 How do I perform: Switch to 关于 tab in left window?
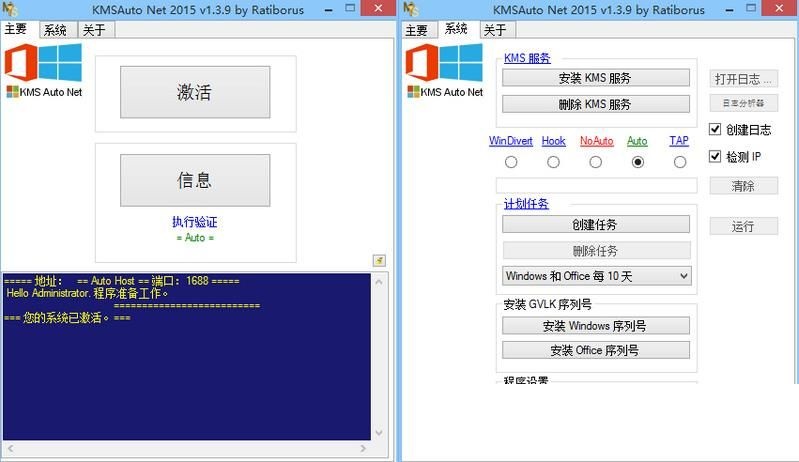click(x=94, y=30)
